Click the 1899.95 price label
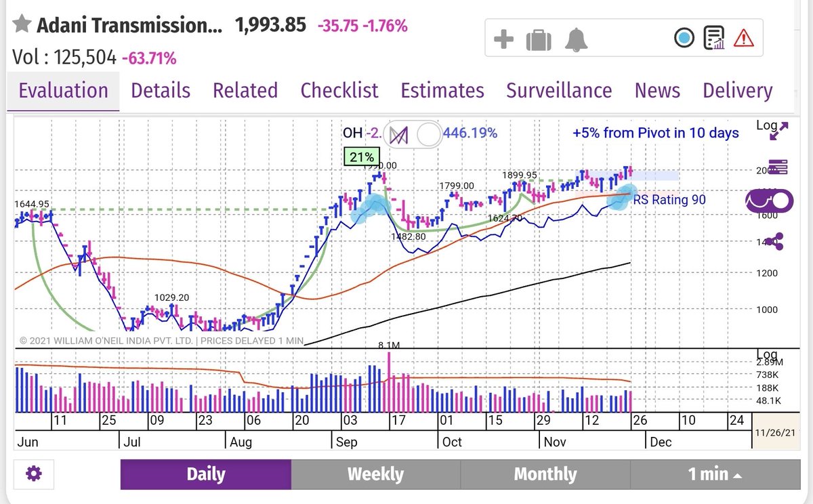813x504 pixels. (x=519, y=175)
